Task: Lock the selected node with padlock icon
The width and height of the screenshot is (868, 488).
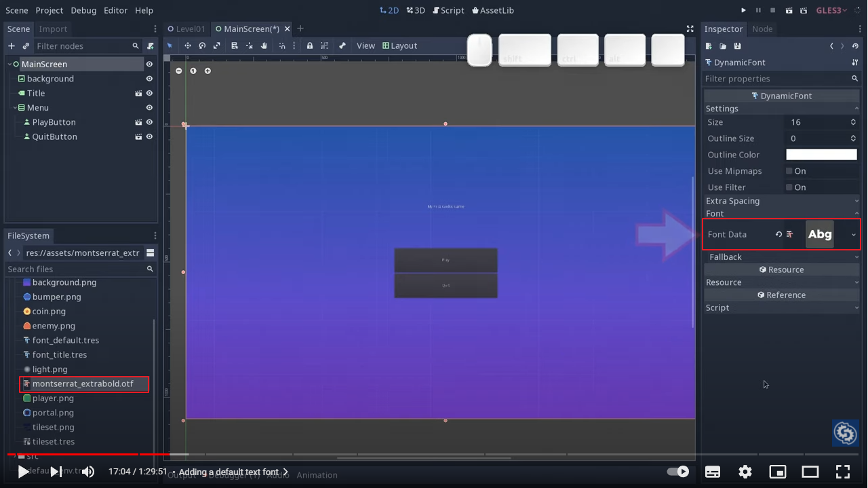Action: [310, 45]
